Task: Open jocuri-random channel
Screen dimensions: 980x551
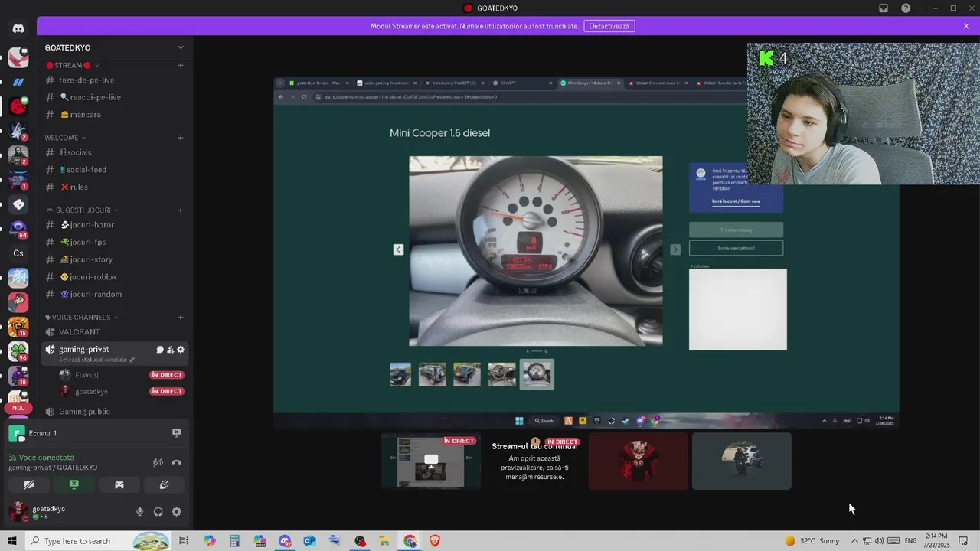Action: [115, 294]
